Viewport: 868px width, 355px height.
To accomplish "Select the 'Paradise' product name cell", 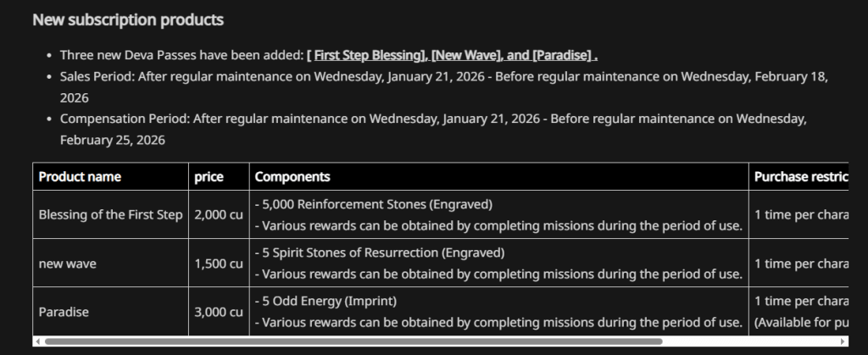I will click(64, 312).
